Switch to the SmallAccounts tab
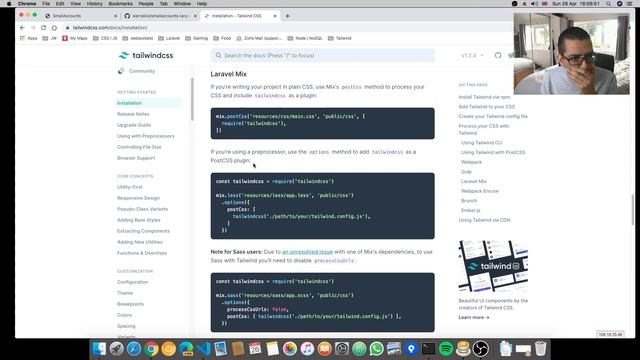The height and width of the screenshot is (360, 640). tap(81, 16)
